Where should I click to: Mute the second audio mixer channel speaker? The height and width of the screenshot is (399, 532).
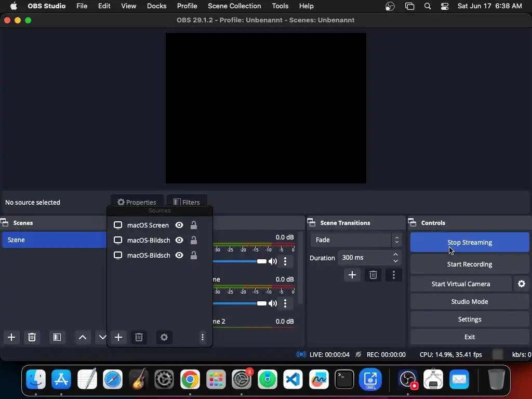pyautogui.click(x=273, y=303)
